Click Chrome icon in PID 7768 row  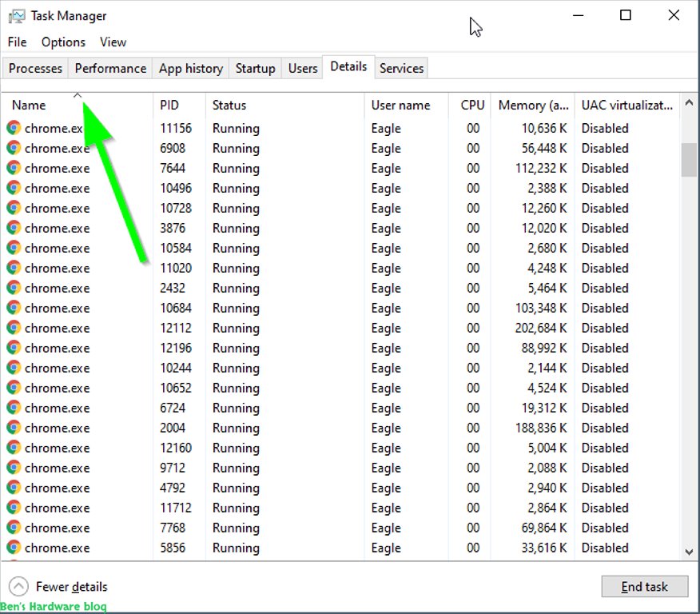[x=14, y=528]
